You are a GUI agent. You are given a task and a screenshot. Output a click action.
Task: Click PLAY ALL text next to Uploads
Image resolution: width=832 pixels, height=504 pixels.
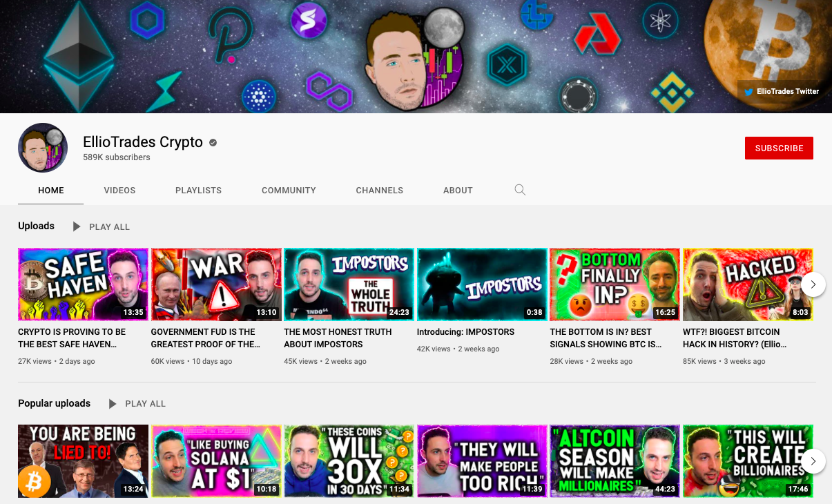pos(109,226)
